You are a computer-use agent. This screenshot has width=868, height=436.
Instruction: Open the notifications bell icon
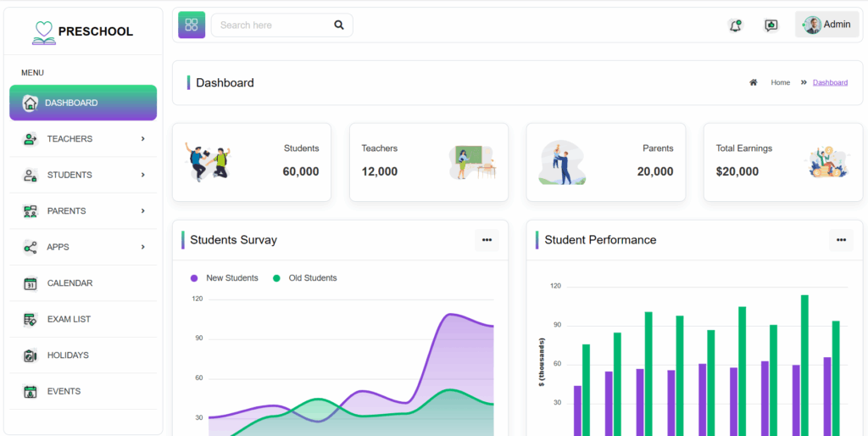(x=735, y=25)
